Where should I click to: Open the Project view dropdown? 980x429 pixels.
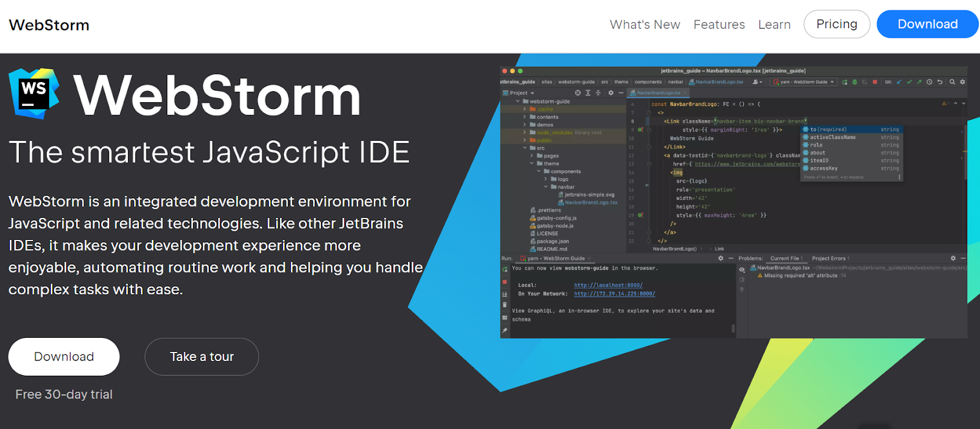point(519,93)
